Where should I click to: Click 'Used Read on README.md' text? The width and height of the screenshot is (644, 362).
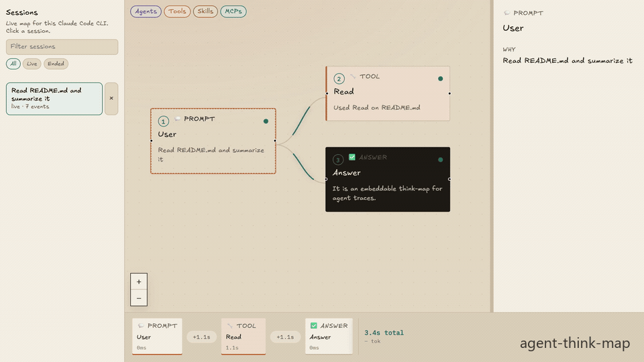(376, 107)
